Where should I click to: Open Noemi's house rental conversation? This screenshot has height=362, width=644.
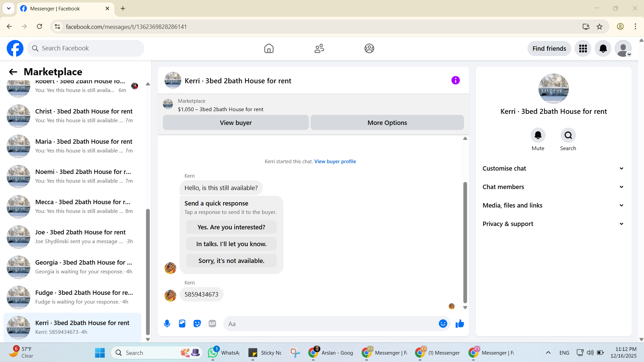tap(72, 177)
